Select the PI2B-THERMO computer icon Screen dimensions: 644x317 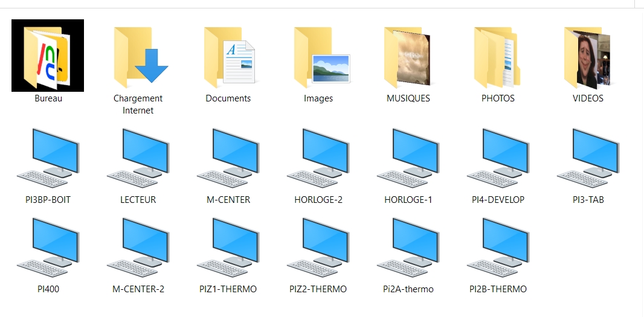click(x=498, y=248)
